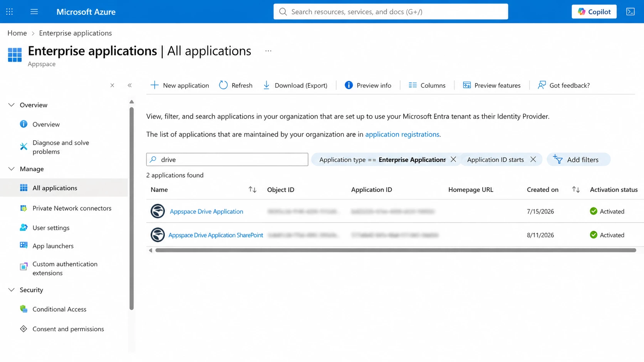This screenshot has width=644, height=362.
Task: Open the portal hamburger menu
Action: (34, 12)
